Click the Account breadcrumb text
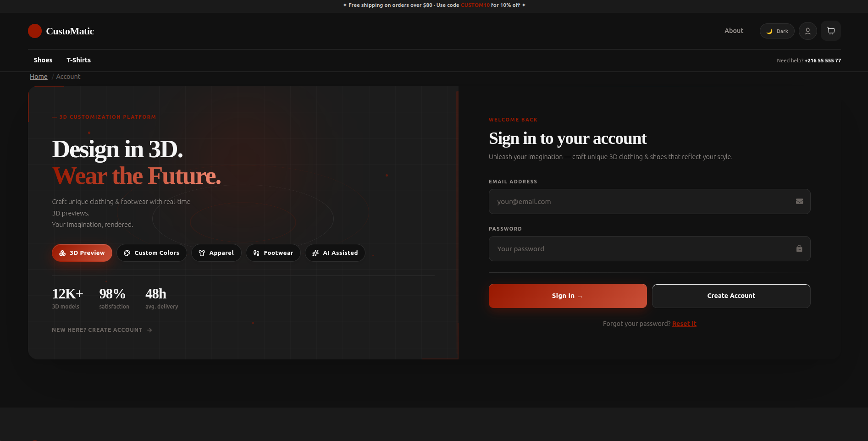 point(68,77)
